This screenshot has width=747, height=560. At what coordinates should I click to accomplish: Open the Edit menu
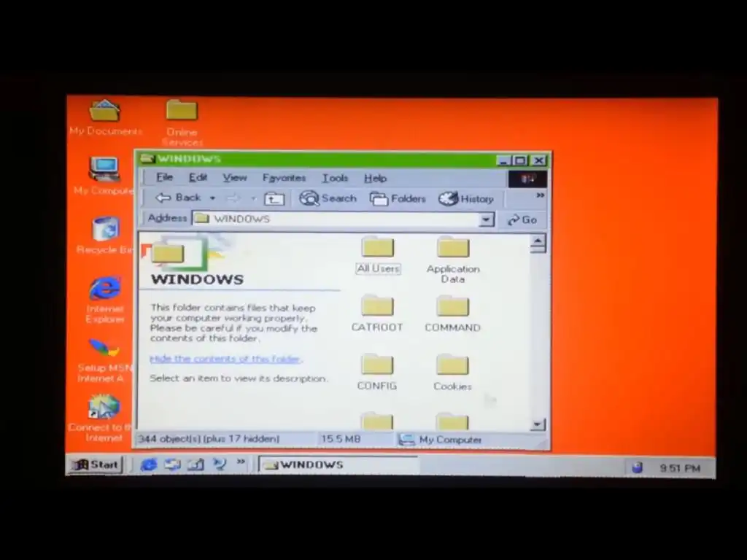pyautogui.click(x=198, y=178)
